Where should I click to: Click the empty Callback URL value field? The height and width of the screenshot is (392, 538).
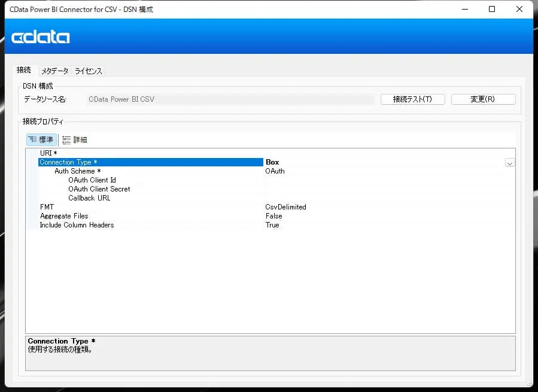pos(389,198)
